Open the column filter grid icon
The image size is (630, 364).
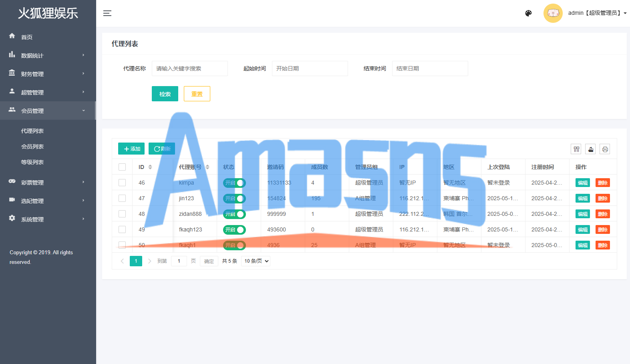coord(576,149)
